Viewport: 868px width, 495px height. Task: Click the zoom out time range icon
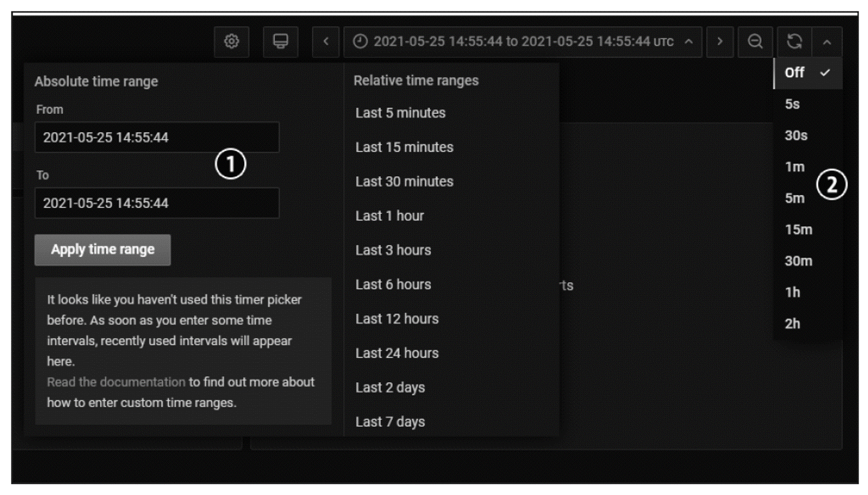coord(755,42)
